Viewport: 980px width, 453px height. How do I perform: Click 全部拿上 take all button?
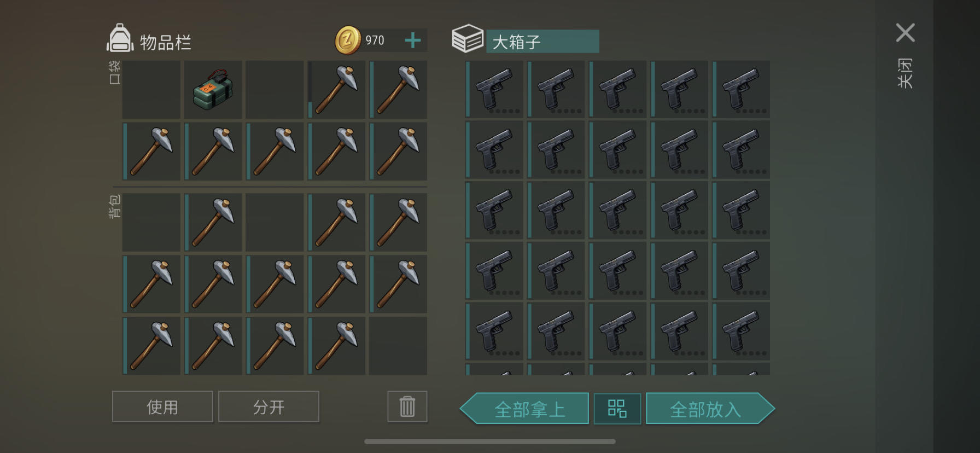click(x=524, y=409)
